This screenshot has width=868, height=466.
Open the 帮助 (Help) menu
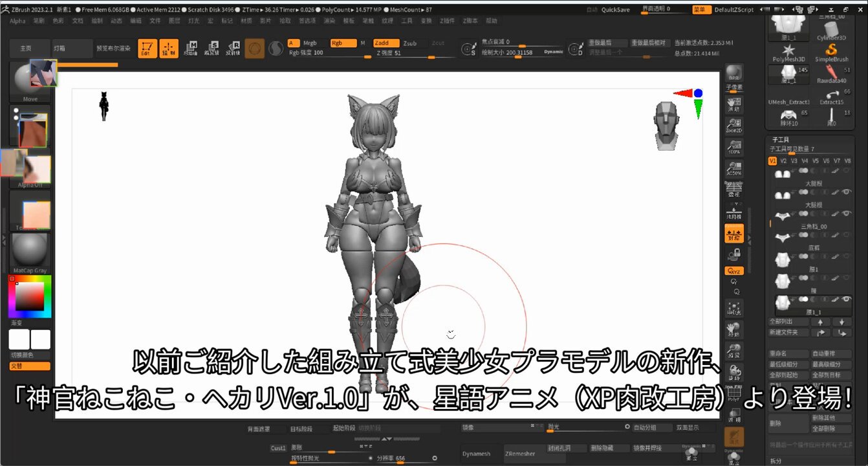click(x=492, y=21)
